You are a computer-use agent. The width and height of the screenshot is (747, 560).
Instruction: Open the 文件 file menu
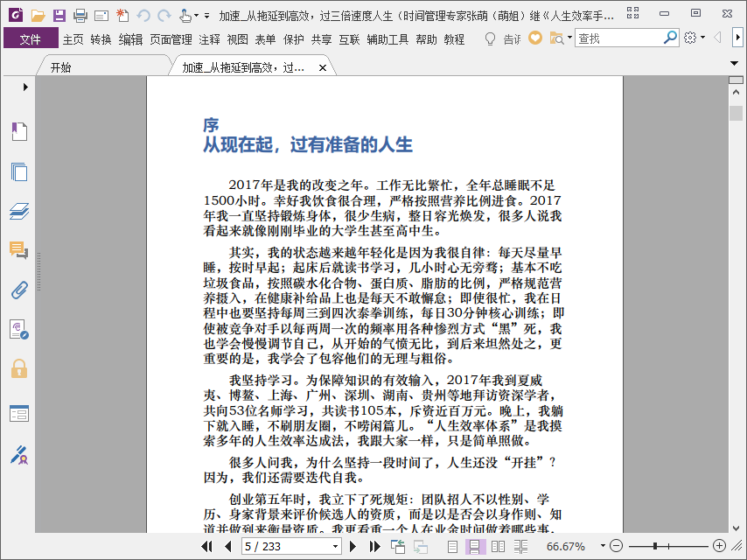coord(31,38)
